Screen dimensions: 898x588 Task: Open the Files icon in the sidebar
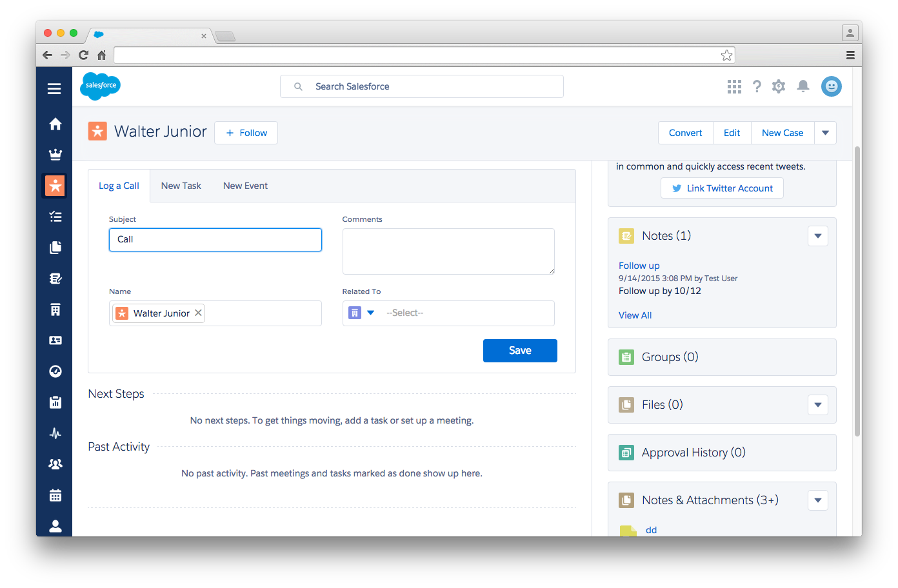click(x=55, y=248)
